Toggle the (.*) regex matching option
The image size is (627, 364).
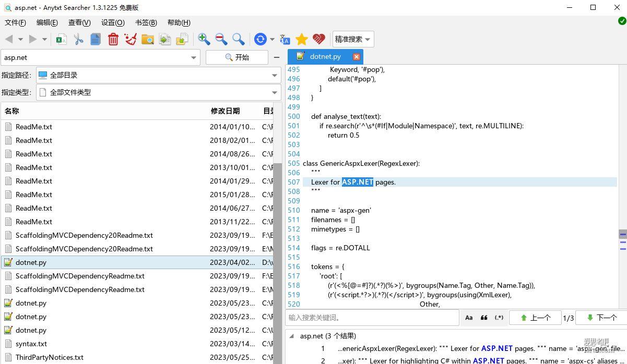499,318
